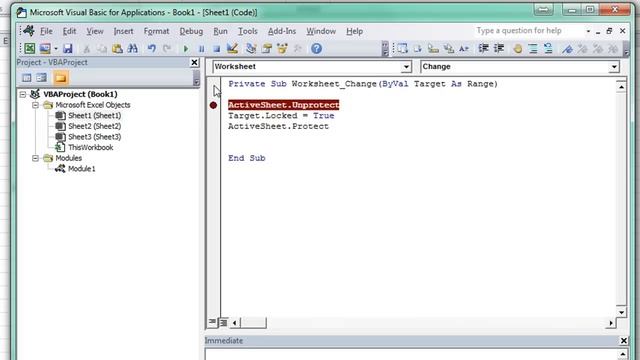The image size is (640, 360).
Task: Open the Run menu
Action: click(220, 31)
